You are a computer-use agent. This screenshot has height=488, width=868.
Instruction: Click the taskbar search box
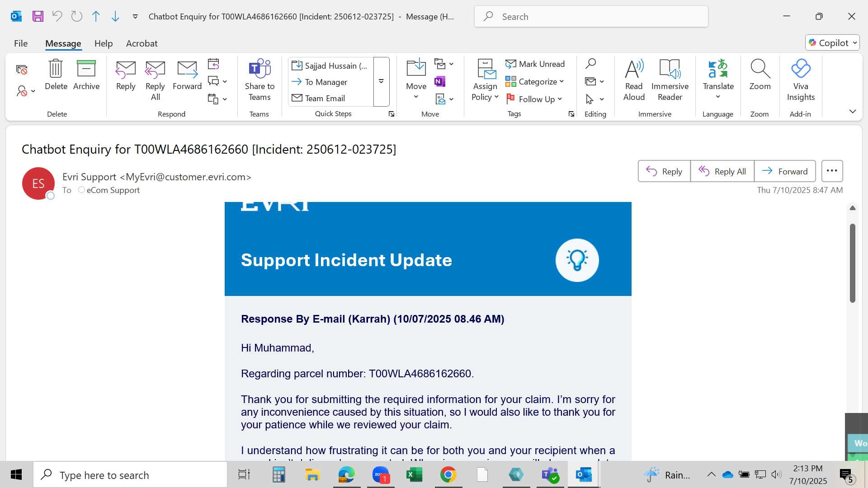tap(130, 475)
